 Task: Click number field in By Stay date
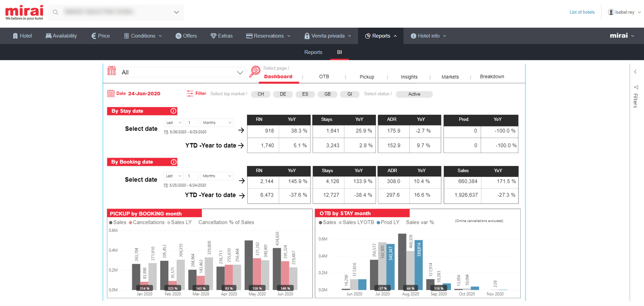tap(192, 123)
